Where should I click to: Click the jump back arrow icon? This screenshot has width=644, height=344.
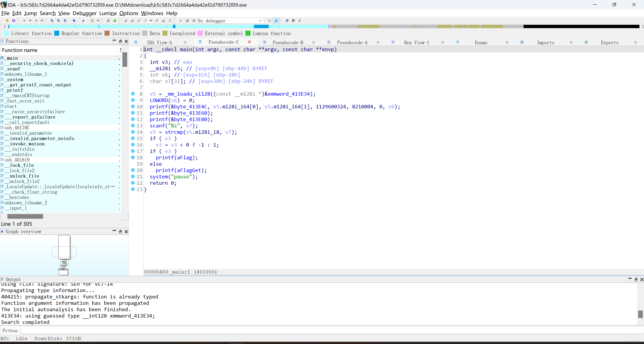pyautogui.click(x=24, y=21)
